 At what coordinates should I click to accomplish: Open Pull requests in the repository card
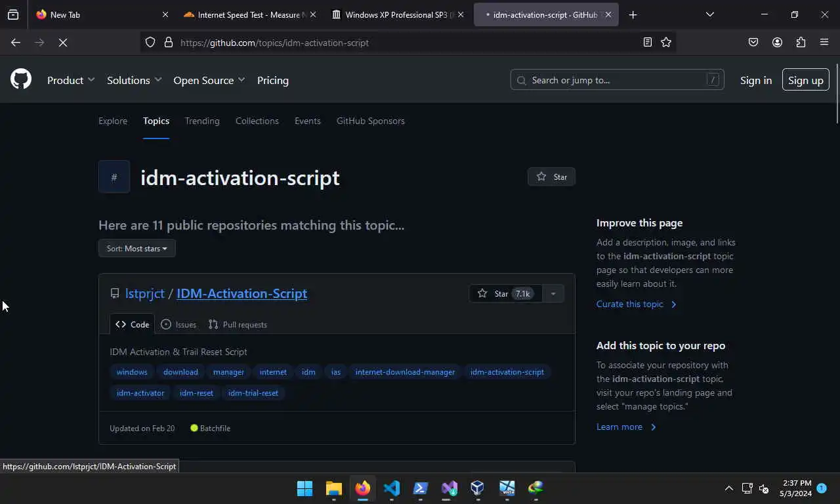238,324
